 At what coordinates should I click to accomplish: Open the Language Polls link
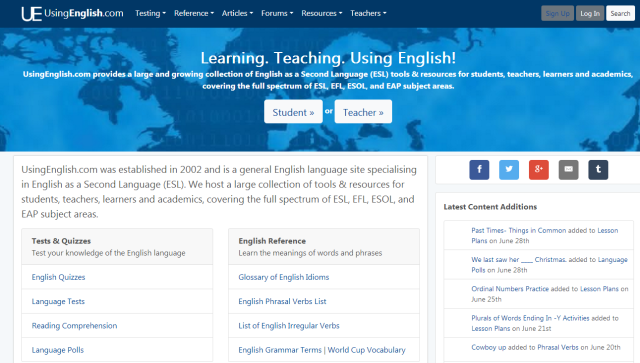point(58,350)
